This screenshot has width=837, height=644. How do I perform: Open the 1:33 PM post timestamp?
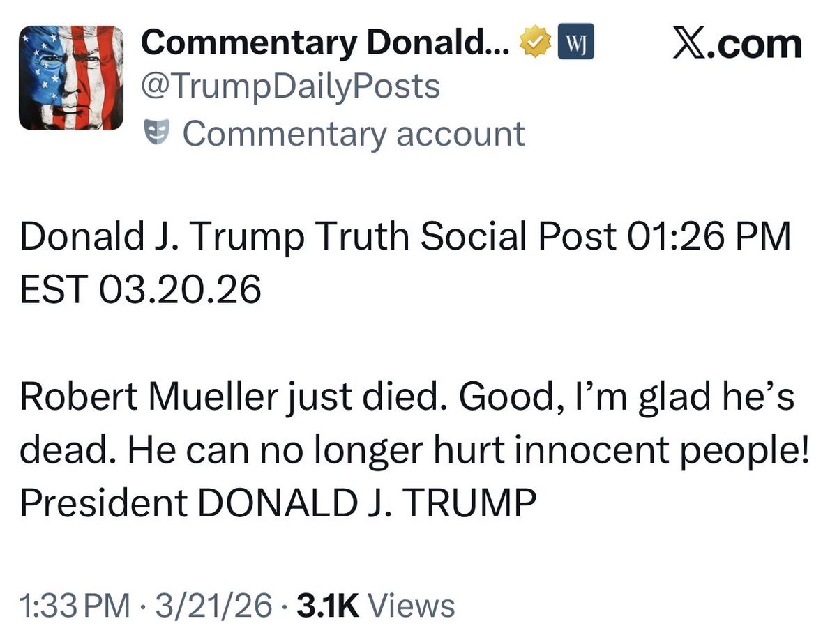click(75, 606)
